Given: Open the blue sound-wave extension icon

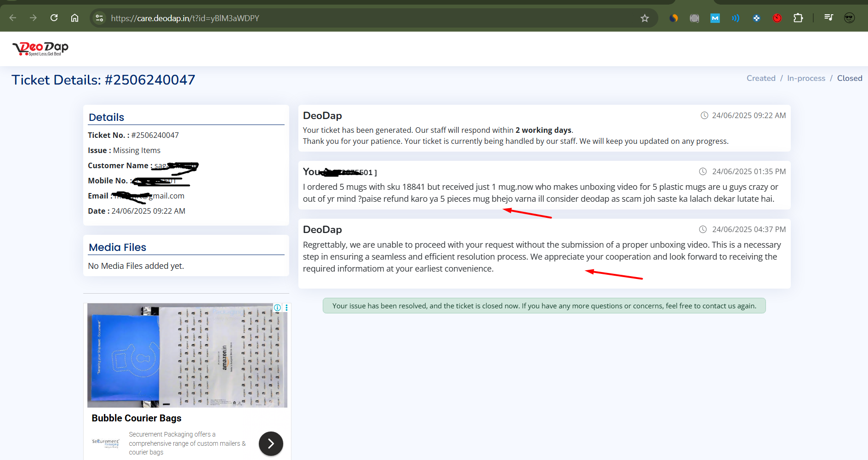Looking at the screenshot, I should point(736,18).
